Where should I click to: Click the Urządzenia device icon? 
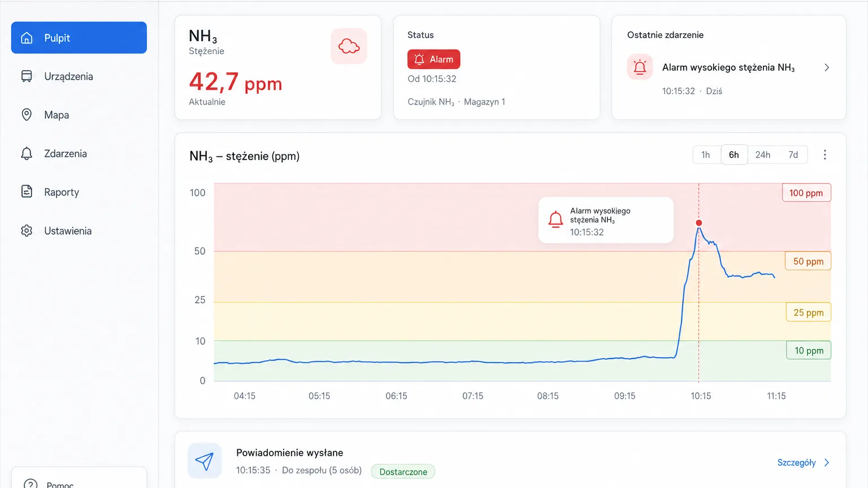pos(27,76)
